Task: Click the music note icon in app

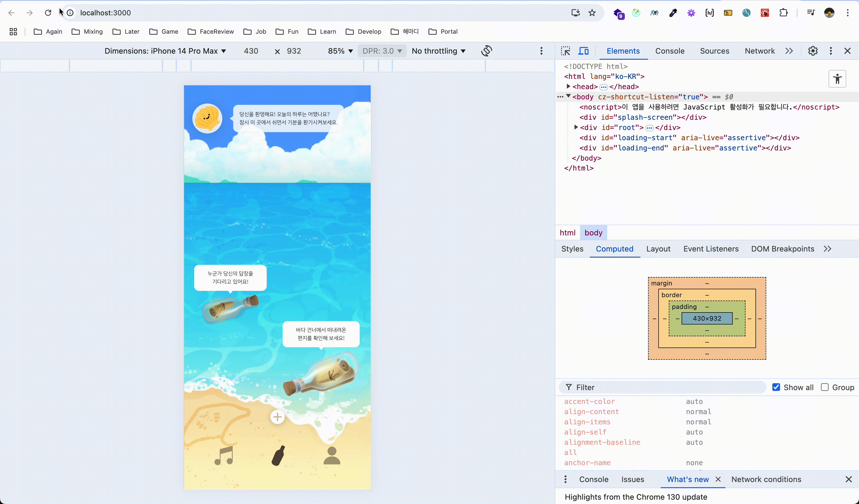Action: [x=224, y=455]
